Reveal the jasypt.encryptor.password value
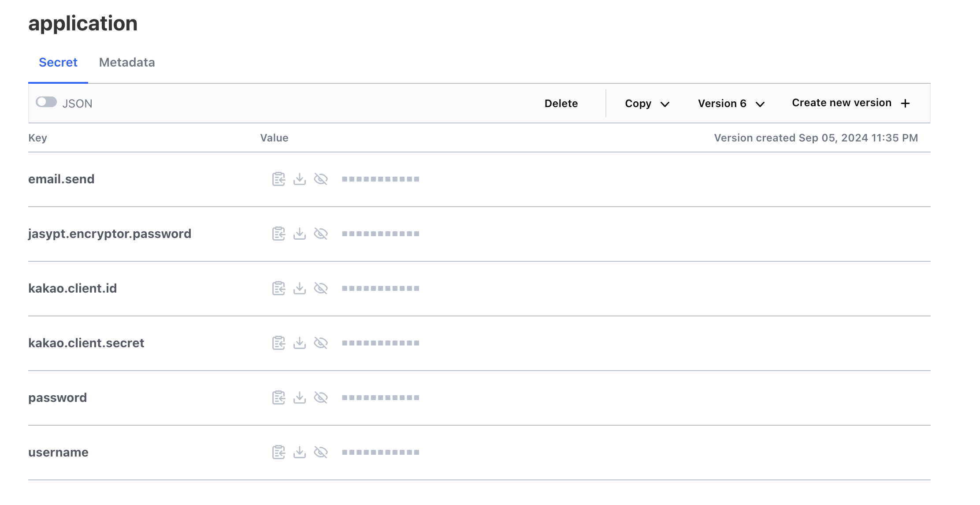The width and height of the screenshot is (980, 505). click(x=321, y=234)
